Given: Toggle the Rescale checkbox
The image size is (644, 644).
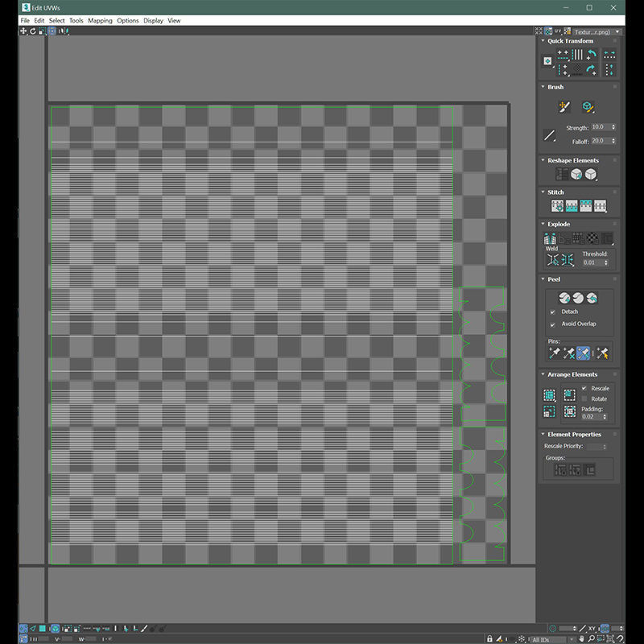Looking at the screenshot, I should coord(584,388).
